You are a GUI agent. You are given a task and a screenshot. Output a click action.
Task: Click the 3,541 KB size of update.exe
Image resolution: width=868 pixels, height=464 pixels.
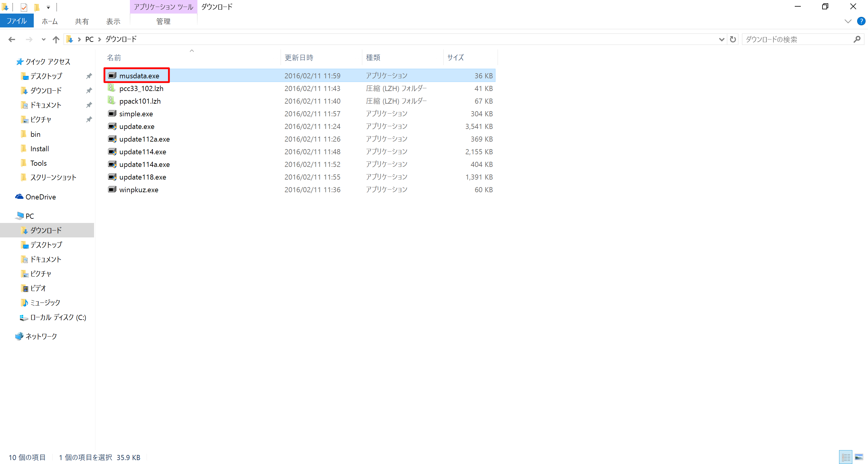(x=479, y=126)
